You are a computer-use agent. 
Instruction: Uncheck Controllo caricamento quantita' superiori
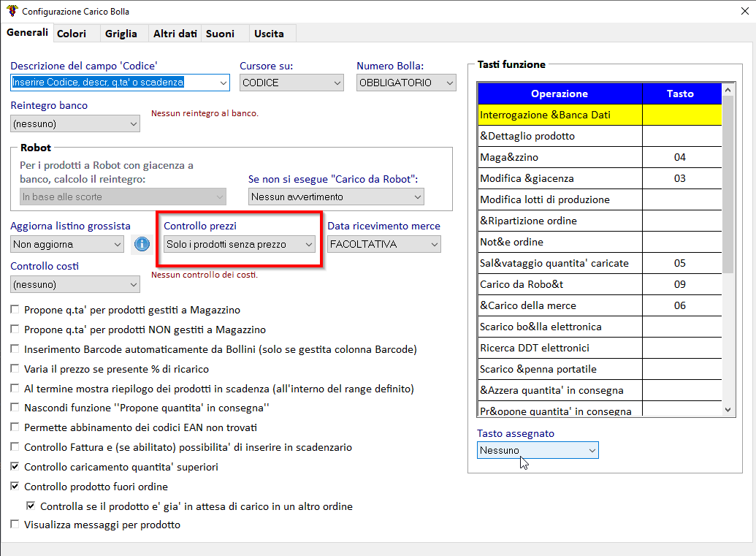15,467
